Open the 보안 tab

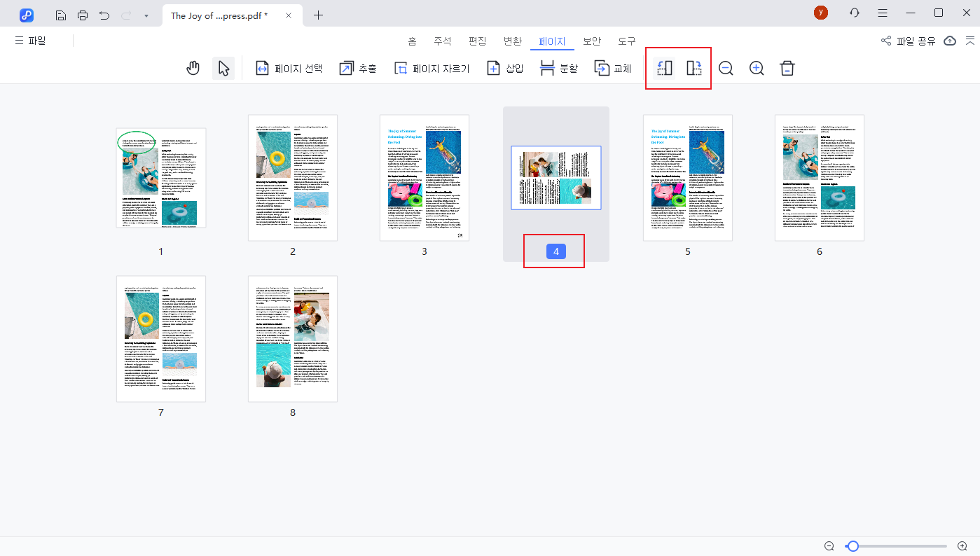(591, 41)
